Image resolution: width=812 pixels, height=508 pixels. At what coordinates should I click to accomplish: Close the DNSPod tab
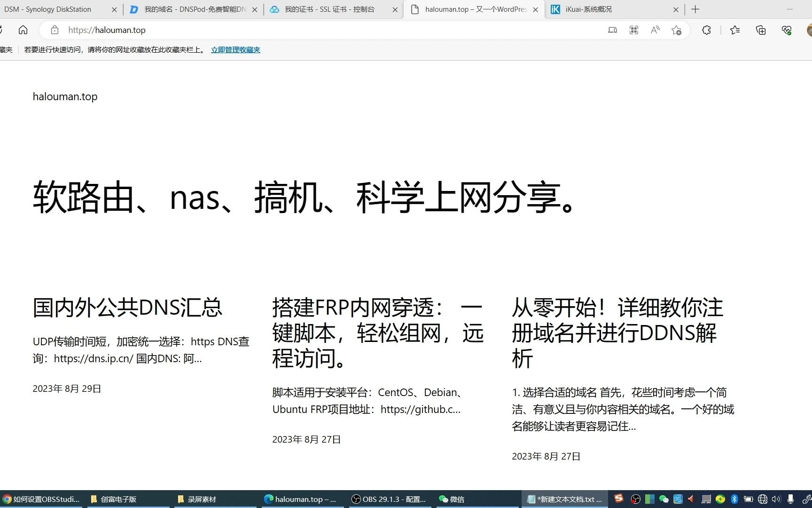[x=255, y=9]
